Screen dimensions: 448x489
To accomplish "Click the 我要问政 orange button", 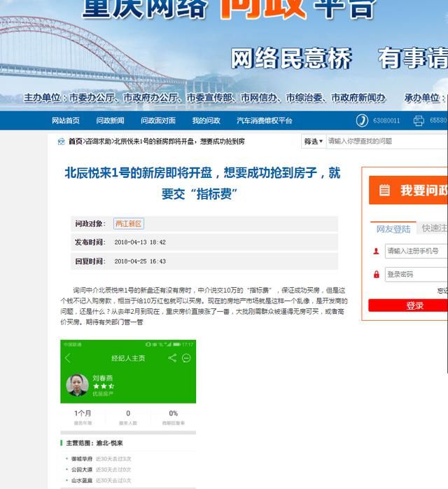I will coord(408,190).
